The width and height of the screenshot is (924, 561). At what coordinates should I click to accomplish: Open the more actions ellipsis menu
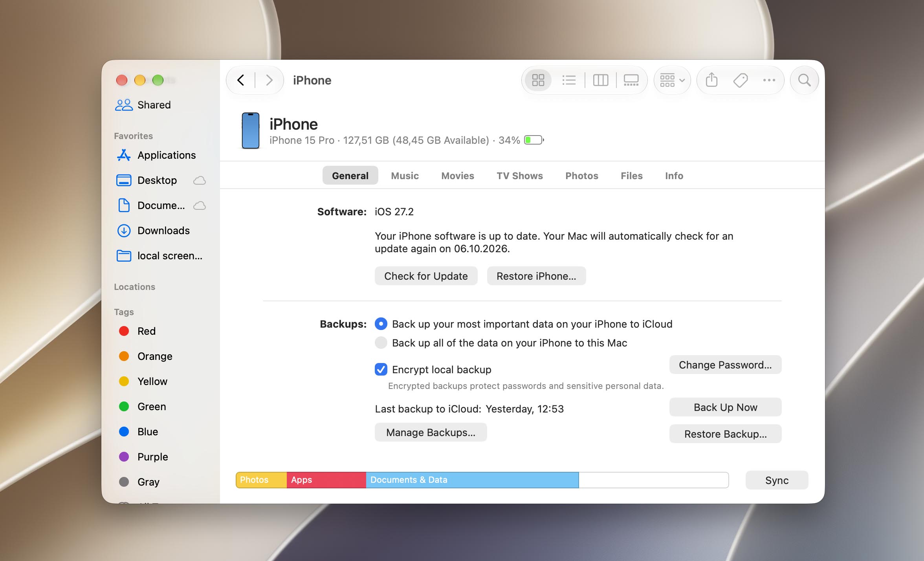769,80
